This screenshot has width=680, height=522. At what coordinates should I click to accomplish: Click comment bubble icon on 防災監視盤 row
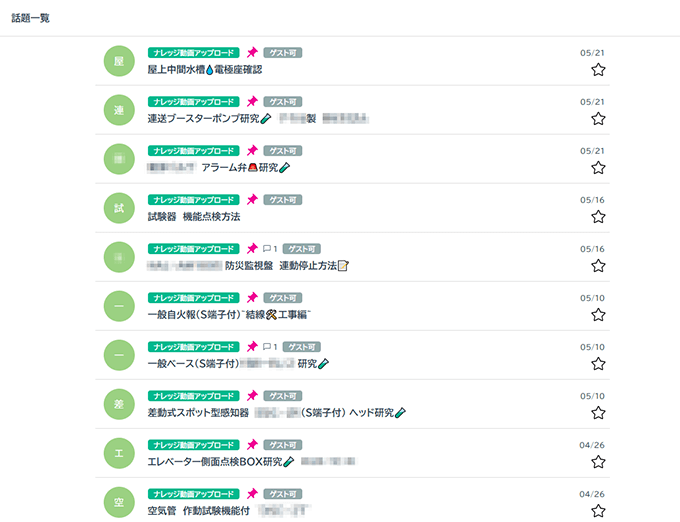[267, 248]
